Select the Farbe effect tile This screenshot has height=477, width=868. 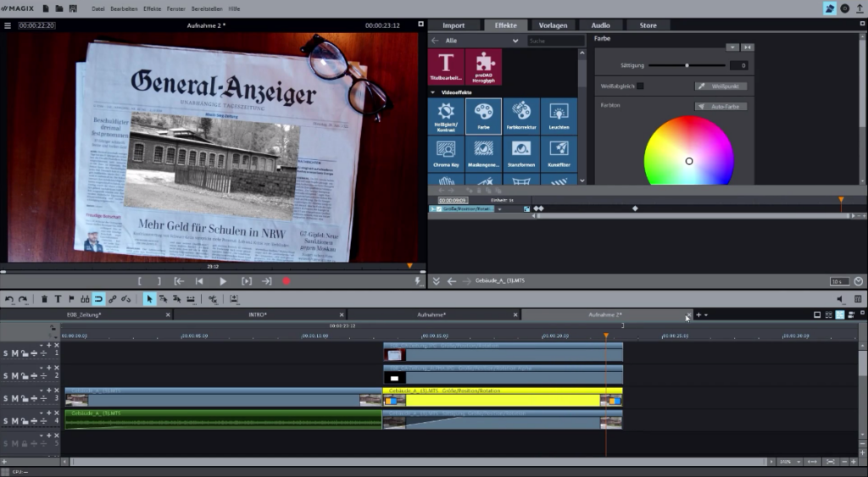484,117
